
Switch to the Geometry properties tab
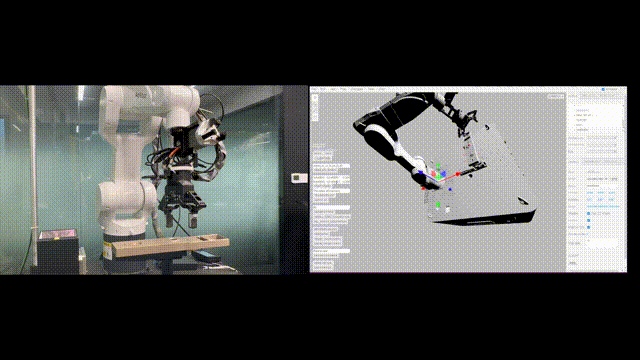coord(590,162)
